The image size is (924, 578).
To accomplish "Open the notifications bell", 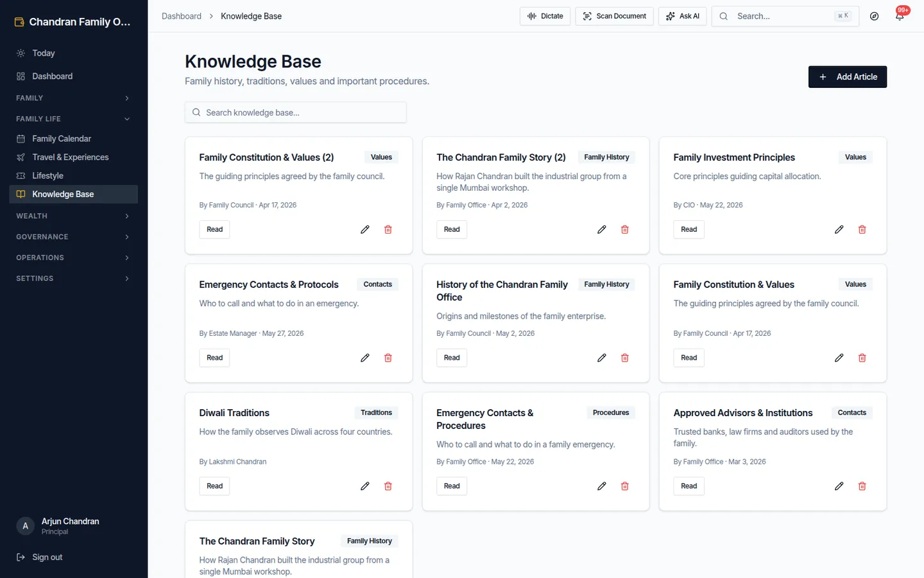I will pos(900,16).
